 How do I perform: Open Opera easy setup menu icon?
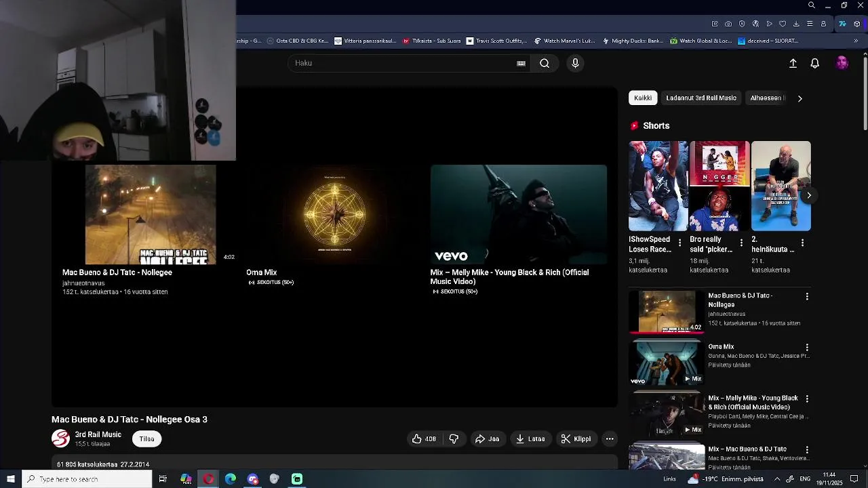point(810,24)
